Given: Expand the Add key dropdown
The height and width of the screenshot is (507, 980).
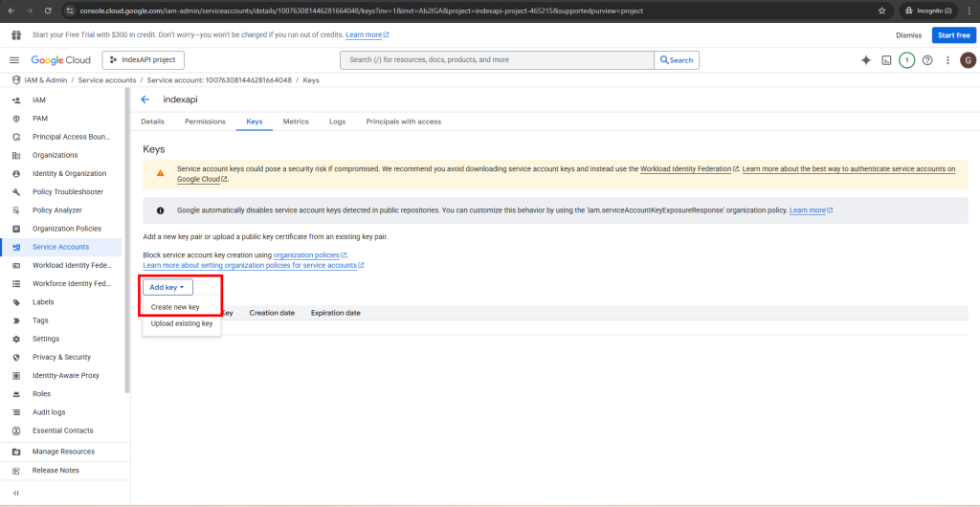Looking at the screenshot, I should pyautogui.click(x=167, y=287).
